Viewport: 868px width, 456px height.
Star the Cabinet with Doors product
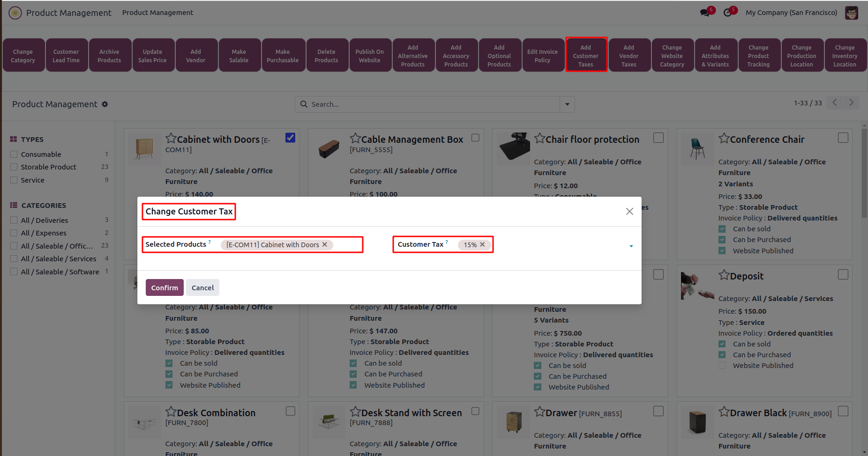[171, 139]
